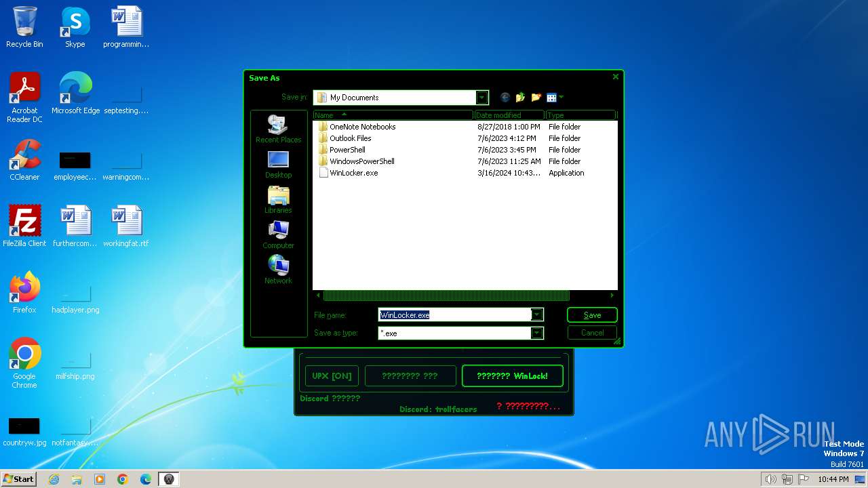Image resolution: width=868 pixels, height=488 pixels.
Task: Open Microsoft Edge desktop shortcut
Action: [75, 93]
